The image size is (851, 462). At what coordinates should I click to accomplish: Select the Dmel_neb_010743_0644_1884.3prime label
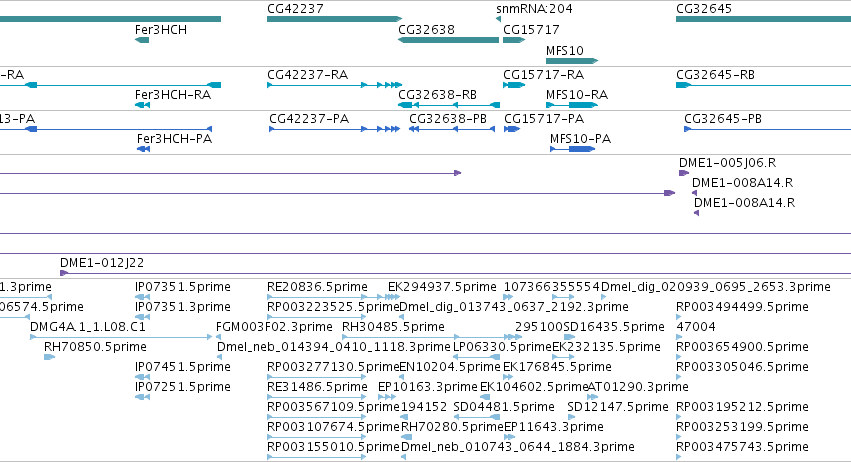click(x=518, y=447)
